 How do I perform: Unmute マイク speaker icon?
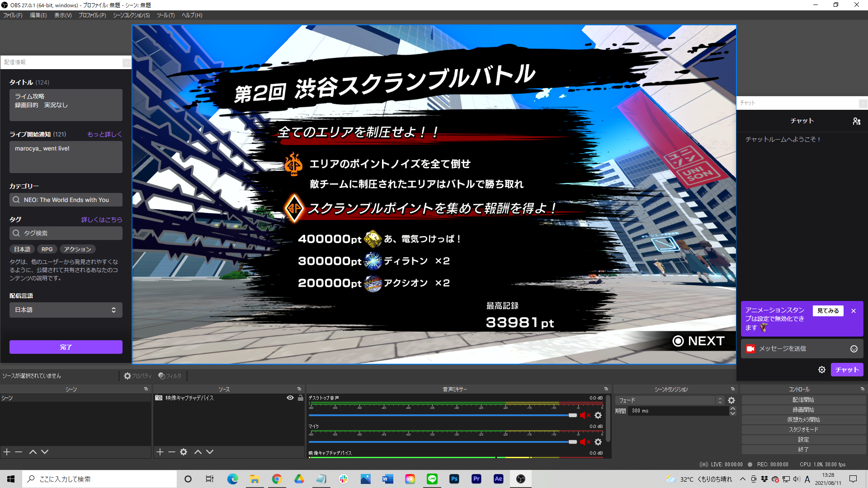coord(585,442)
